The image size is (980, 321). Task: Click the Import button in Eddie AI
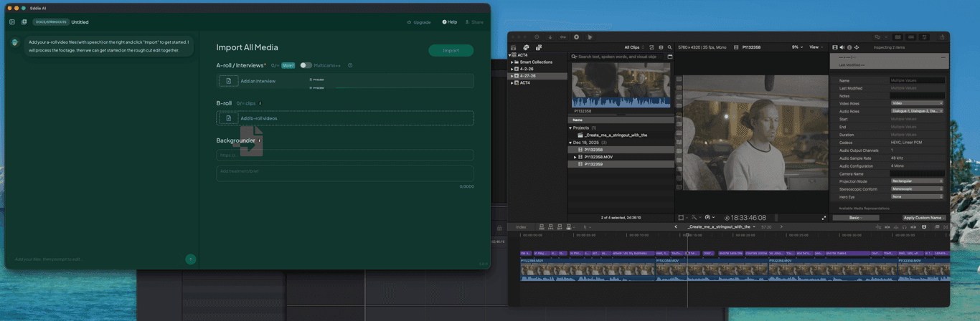pos(451,51)
